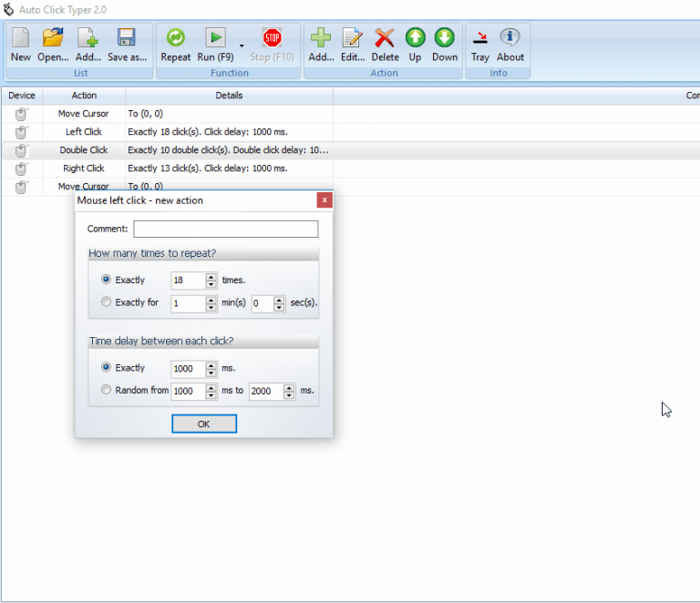
Task: Toggle the Repeat function icon
Action: (175, 43)
